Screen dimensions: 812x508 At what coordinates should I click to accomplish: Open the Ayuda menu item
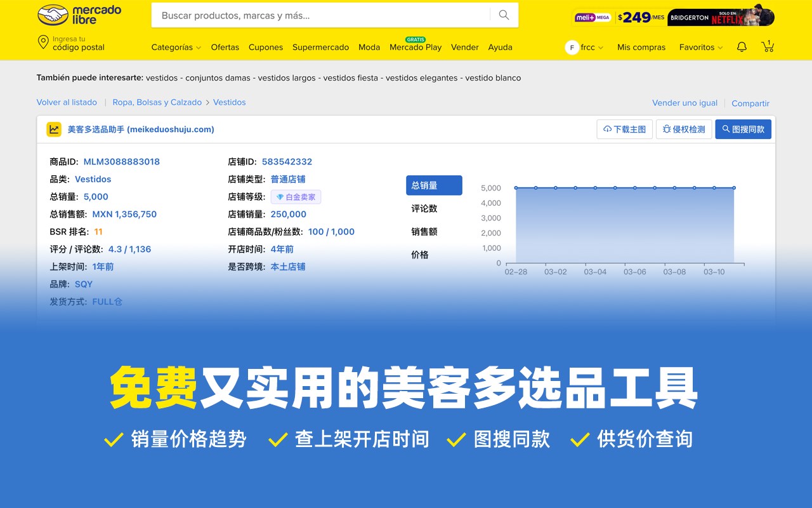501,47
